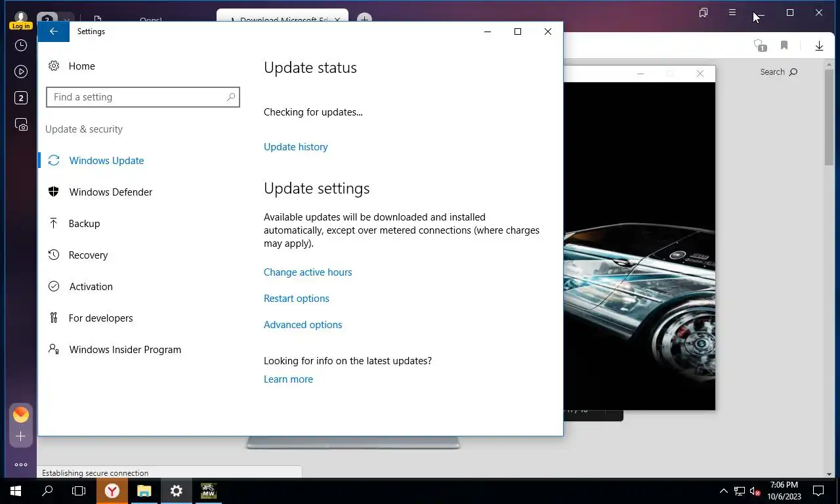Click the protection shield icon in address bar
Screen dimensions: 840x504
click(760, 46)
